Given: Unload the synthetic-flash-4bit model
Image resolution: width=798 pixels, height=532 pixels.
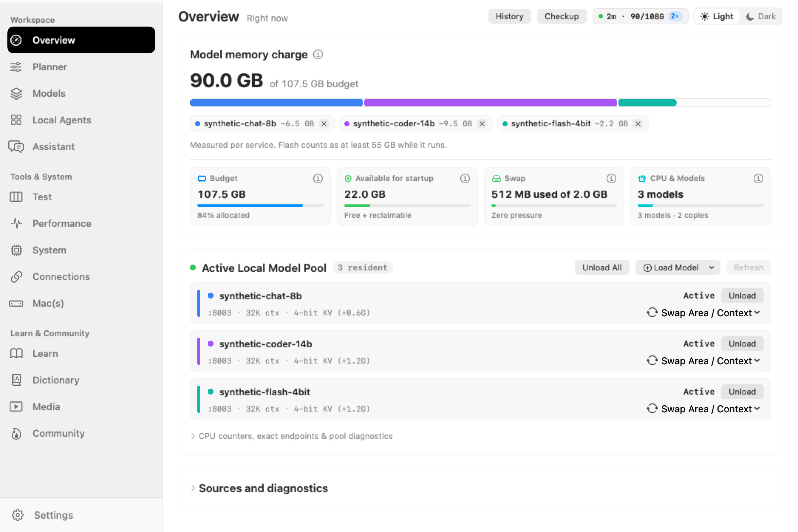Looking at the screenshot, I should tap(742, 392).
